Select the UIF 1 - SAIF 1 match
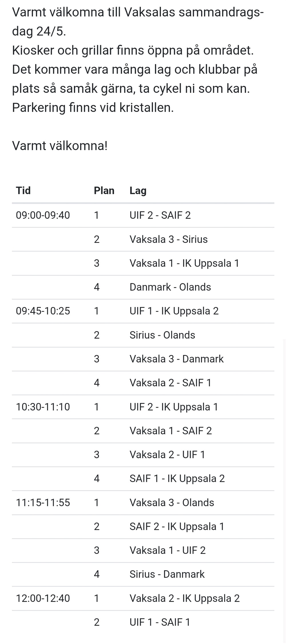This screenshot has width=286, height=644. click(x=160, y=622)
